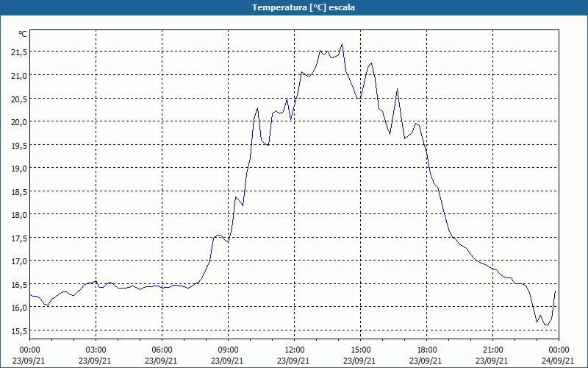The height and width of the screenshot is (368, 588).
Task: Click the 16,5 y-axis label
Action: click(19, 285)
